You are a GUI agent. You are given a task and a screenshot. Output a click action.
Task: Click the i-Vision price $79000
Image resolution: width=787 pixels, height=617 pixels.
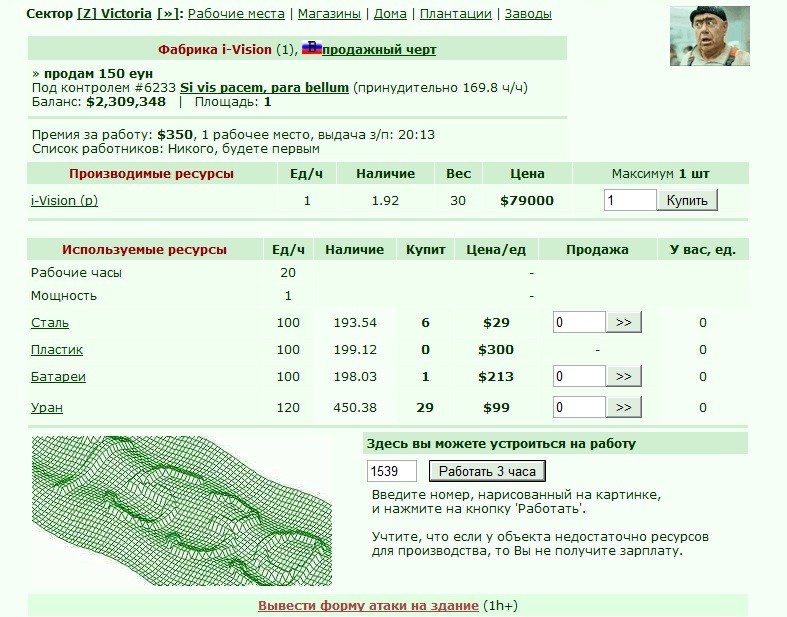point(527,201)
